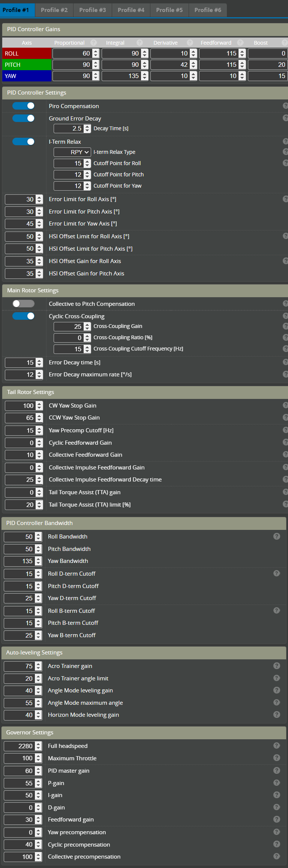Click help icon beside Roll Bandwidth
288x868 pixels.
click(277, 536)
